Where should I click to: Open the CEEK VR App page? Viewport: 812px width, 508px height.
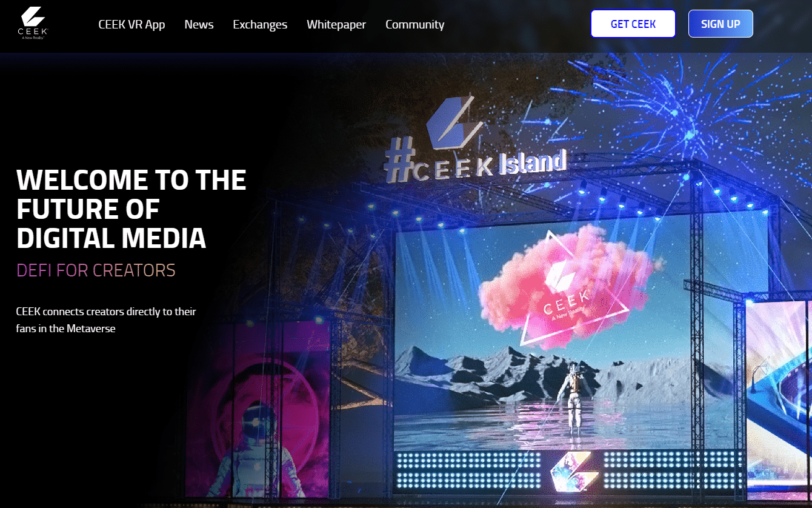131,25
